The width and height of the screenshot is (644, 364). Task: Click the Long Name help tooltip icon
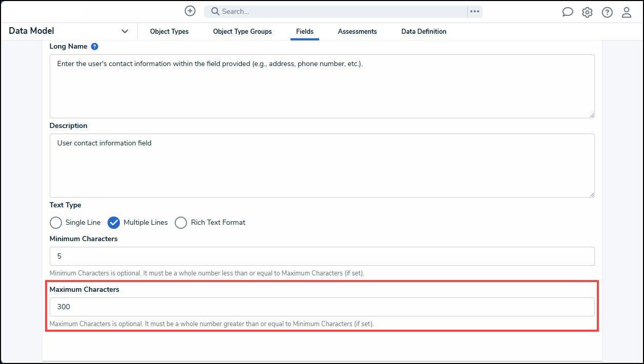coord(94,46)
